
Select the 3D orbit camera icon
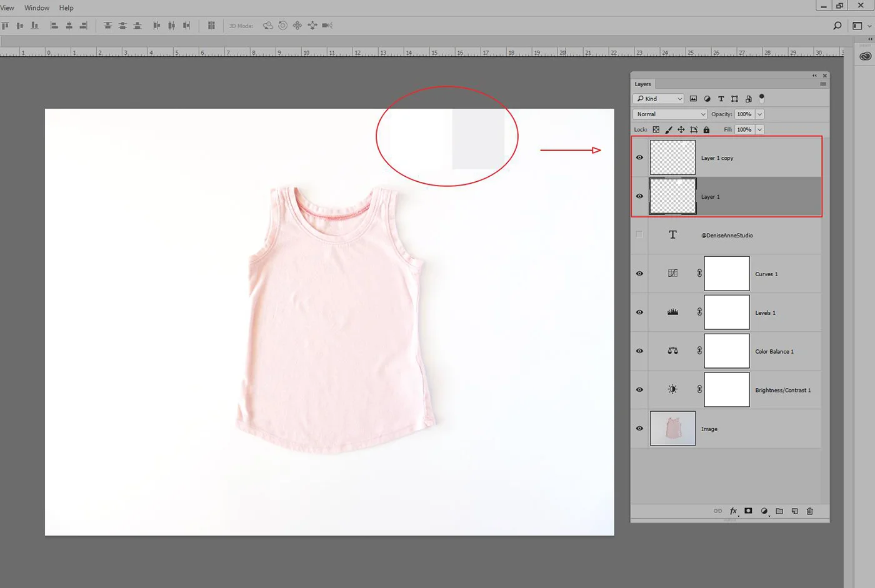click(x=268, y=26)
